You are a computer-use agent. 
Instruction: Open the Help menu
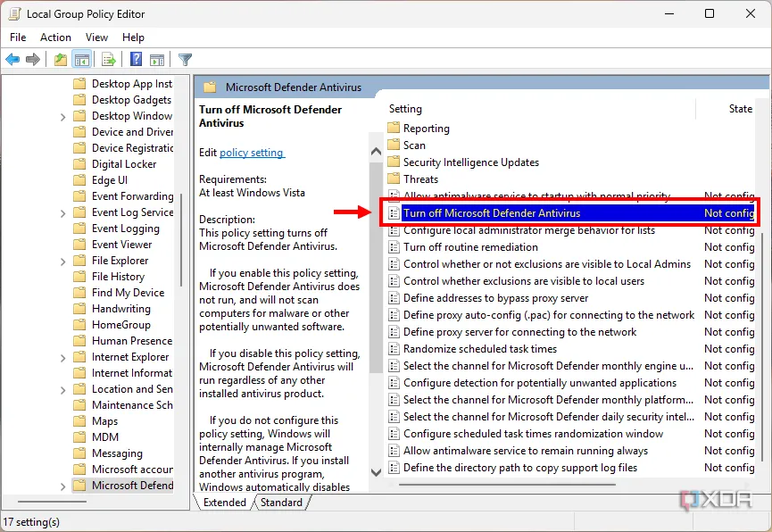(x=133, y=37)
